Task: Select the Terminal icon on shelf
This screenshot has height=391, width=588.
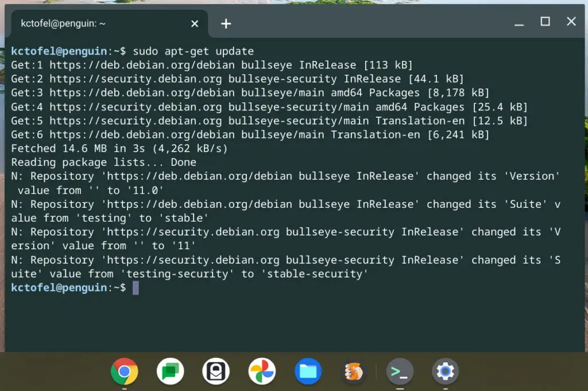Action: (x=400, y=371)
